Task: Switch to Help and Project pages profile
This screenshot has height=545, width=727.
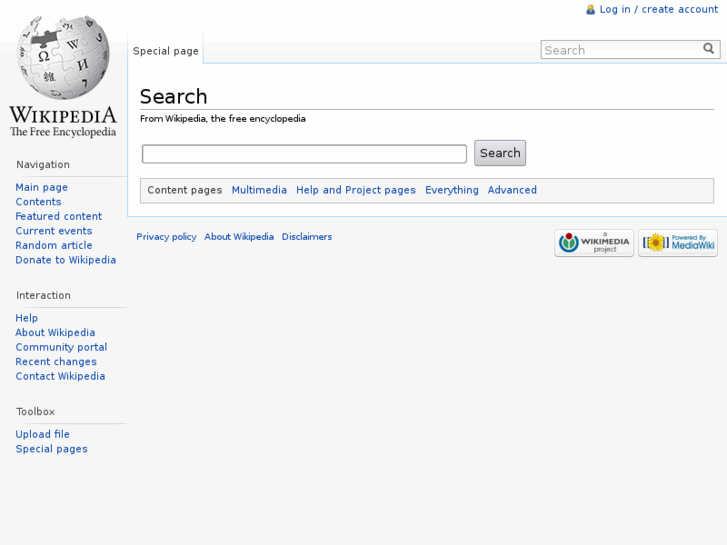Action: [x=356, y=190]
